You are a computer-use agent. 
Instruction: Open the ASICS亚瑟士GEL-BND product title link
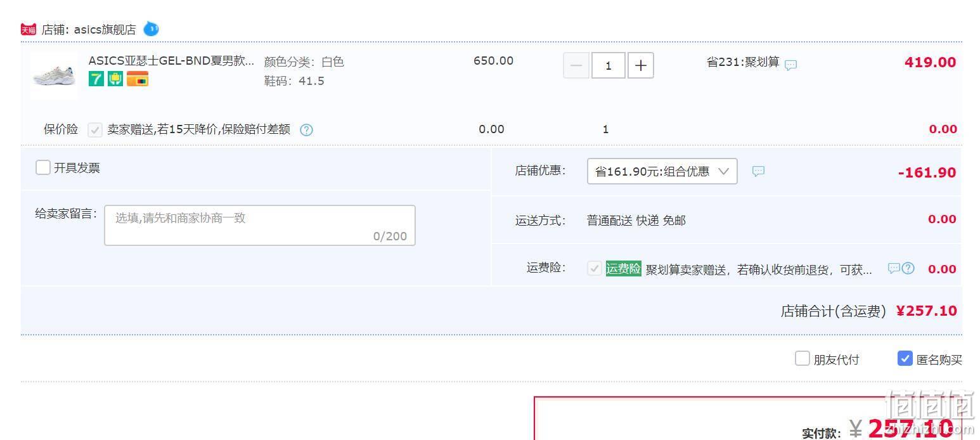coord(171,61)
